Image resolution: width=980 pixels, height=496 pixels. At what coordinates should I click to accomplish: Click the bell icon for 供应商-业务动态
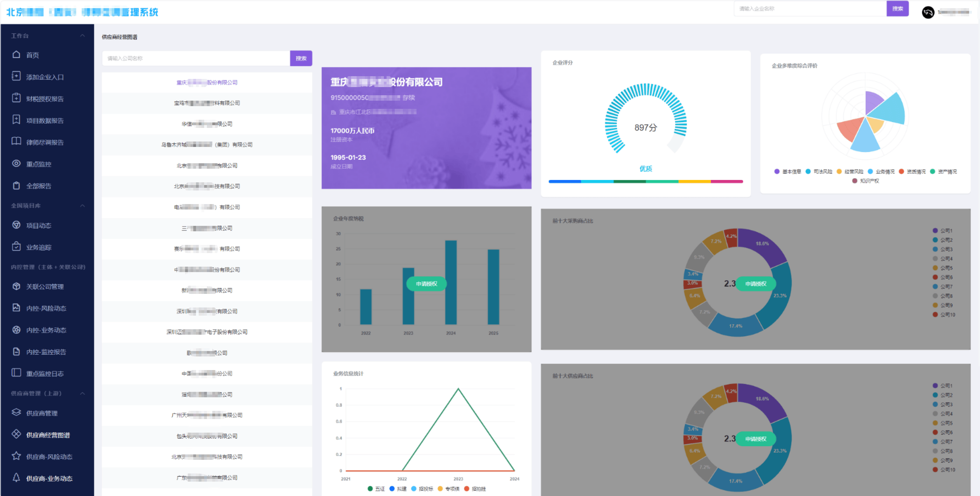point(16,478)
